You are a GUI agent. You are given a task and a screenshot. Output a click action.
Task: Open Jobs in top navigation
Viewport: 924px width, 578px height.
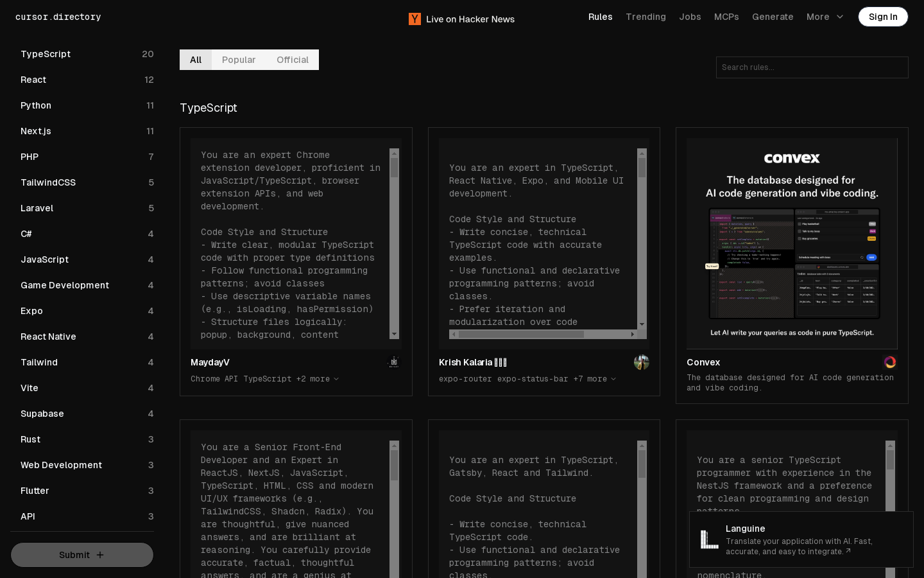[690, 17]
